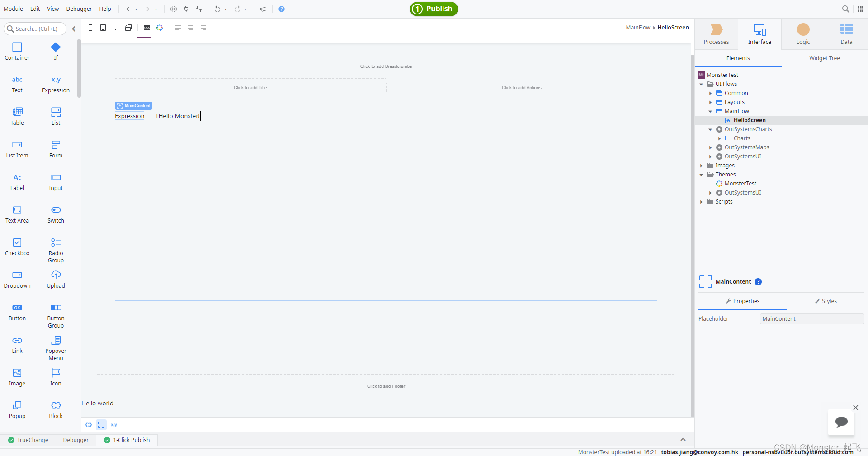Open the TrueChange tab
868x456 pixels.
28,440
